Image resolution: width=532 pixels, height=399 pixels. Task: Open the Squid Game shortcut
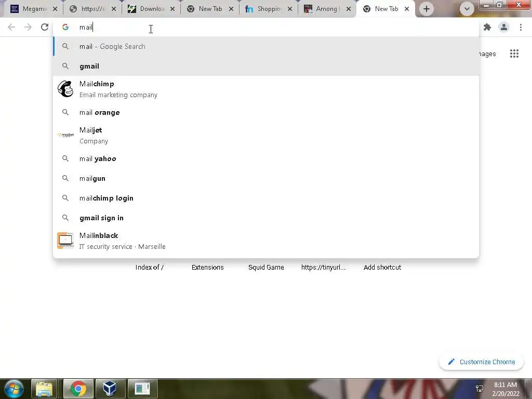266,268
